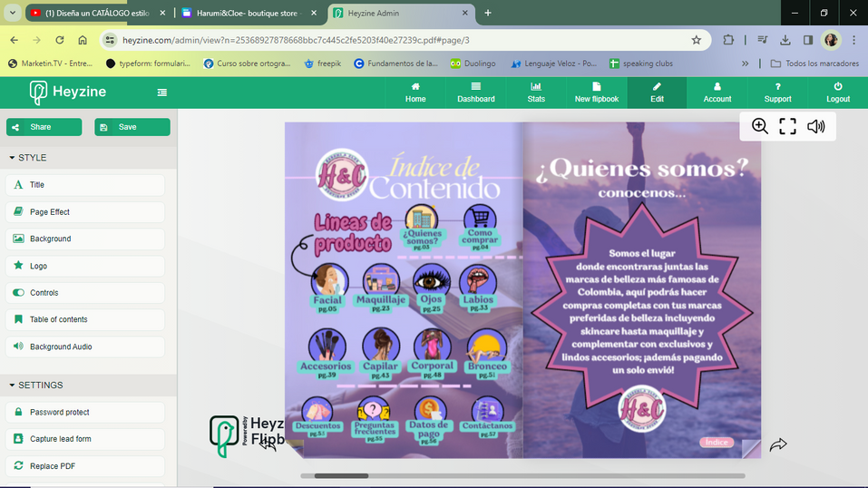Go to the next flipbook page
868x488 pixels.
[x=777, y=444]
